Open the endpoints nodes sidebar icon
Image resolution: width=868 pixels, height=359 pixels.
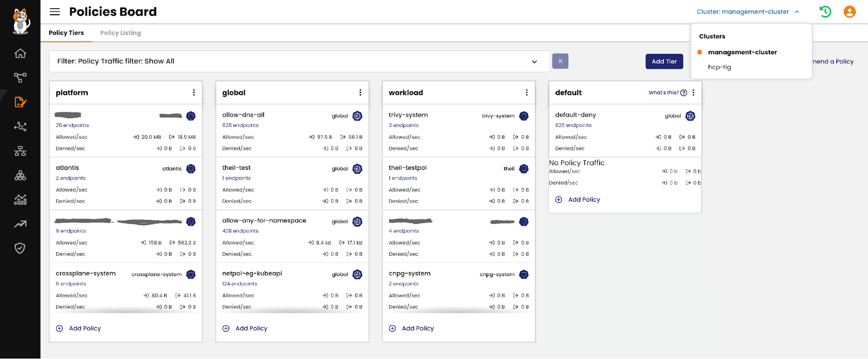point(20,126)
